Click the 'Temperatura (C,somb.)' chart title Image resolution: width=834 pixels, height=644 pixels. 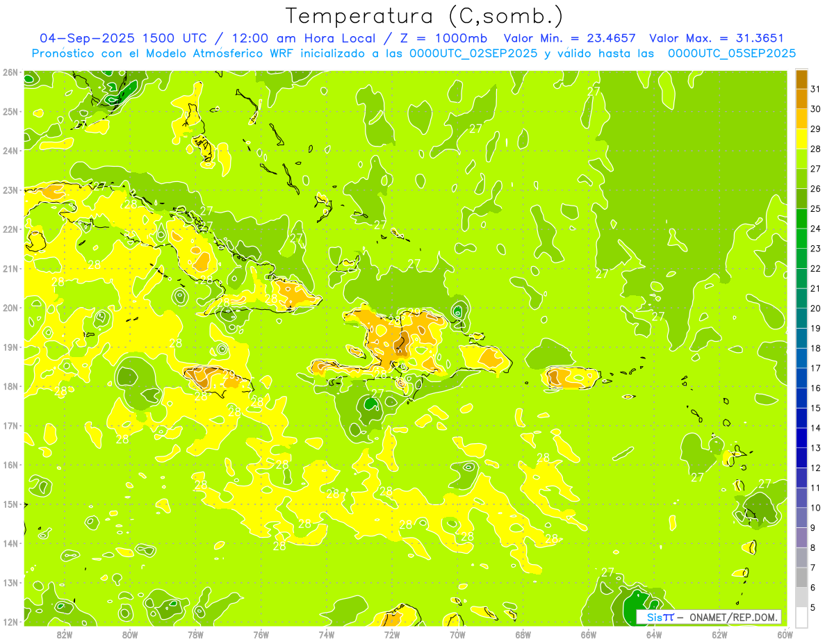click(x=425, y=16)
